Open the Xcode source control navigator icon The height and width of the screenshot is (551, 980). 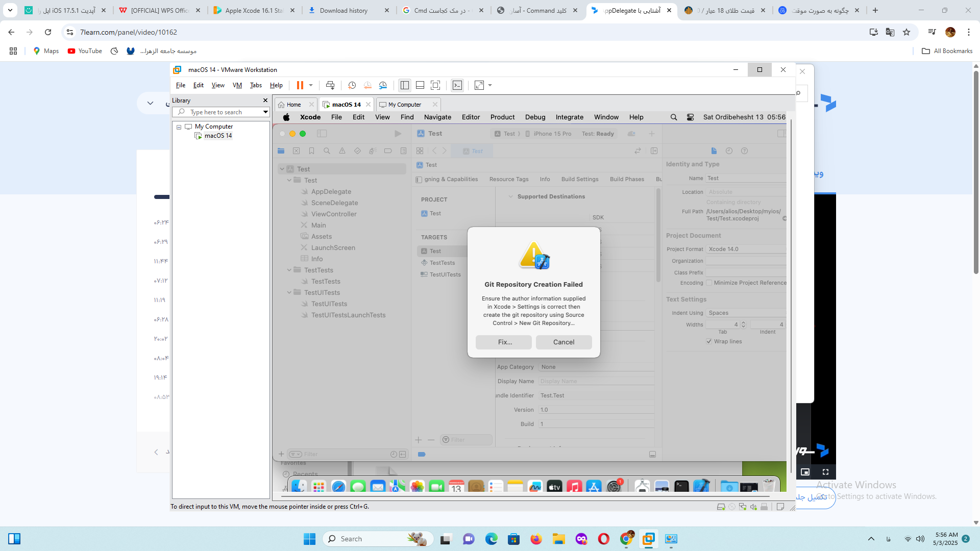296,151
